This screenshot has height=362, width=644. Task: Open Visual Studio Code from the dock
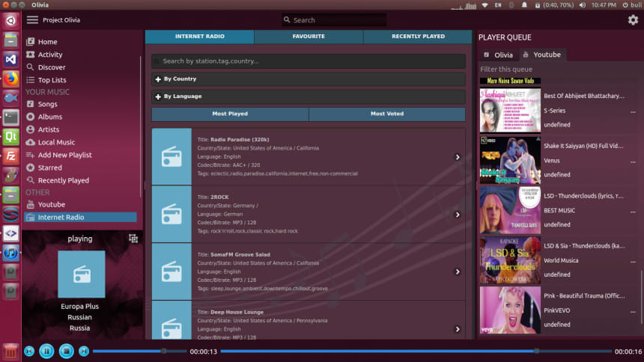[10, 59]
